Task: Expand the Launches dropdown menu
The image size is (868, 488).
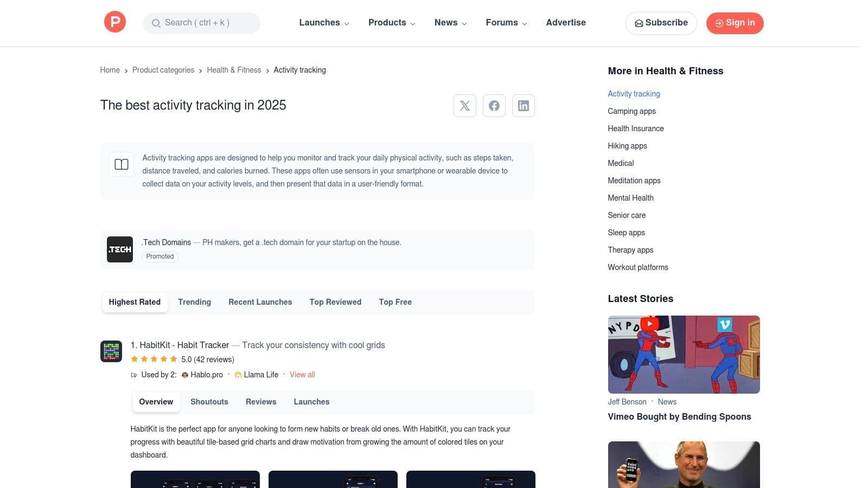Action: point(324,23)
